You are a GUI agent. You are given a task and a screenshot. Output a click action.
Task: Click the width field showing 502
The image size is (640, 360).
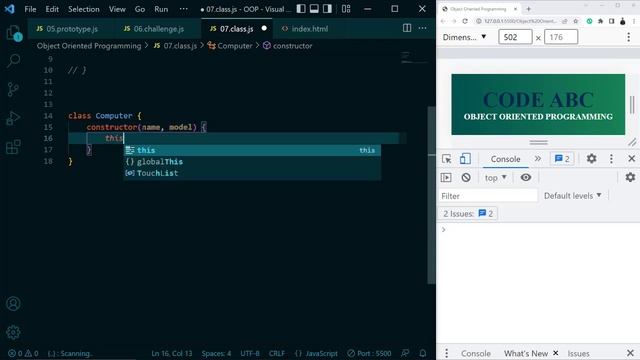[x=515, y=37]
